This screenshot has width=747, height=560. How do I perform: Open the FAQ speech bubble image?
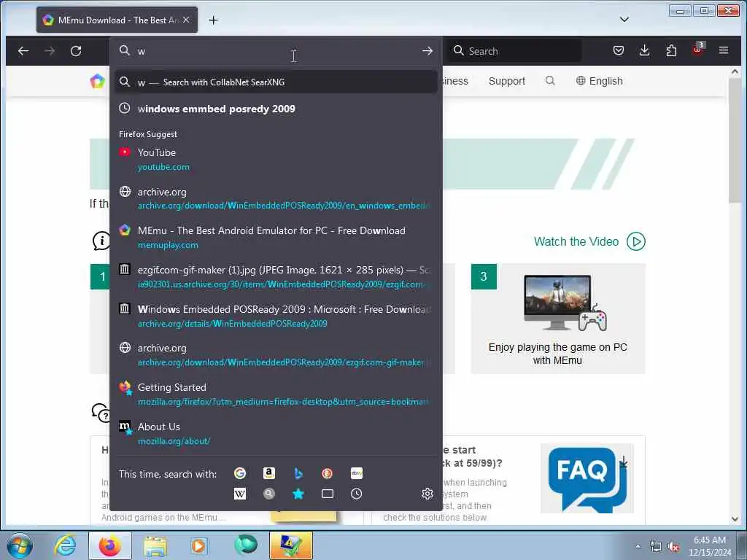pyautogui.click(x=587, y=478)
